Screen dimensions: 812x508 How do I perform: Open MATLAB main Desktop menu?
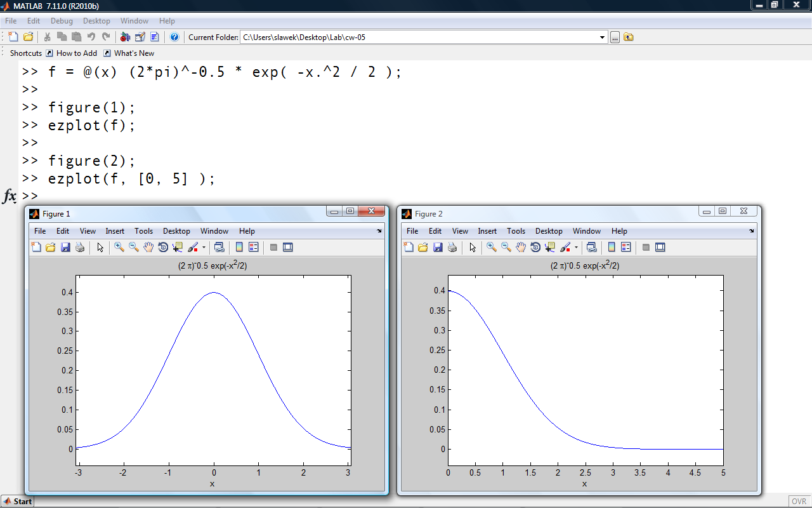click(x=96, y=21)
